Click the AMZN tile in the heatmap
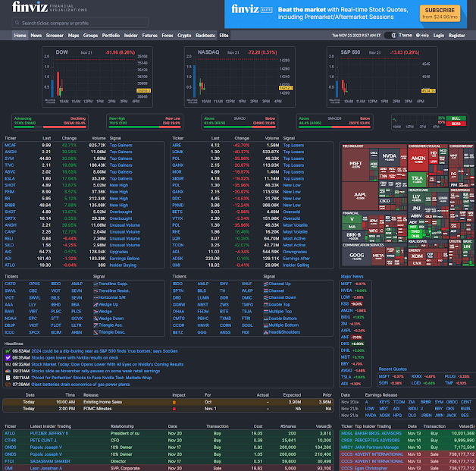The width and height of the screenshot is (476, 471). pos(418,159)
